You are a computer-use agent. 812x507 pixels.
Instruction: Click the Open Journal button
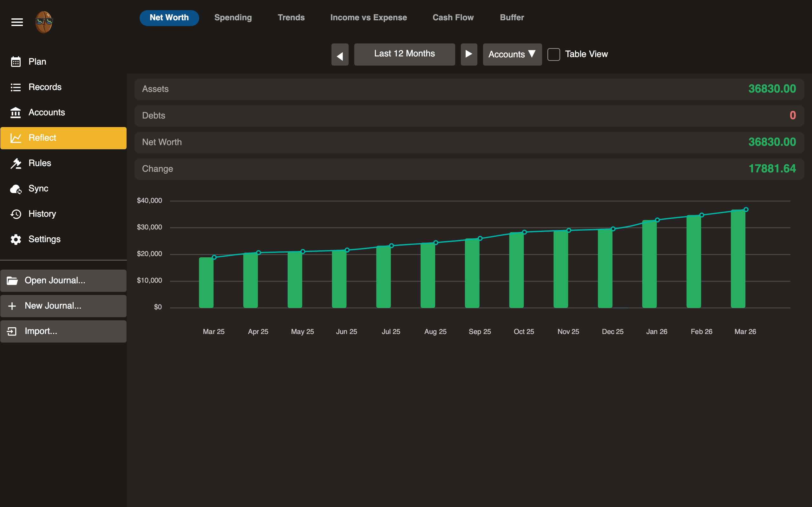(x=63, y=280)
